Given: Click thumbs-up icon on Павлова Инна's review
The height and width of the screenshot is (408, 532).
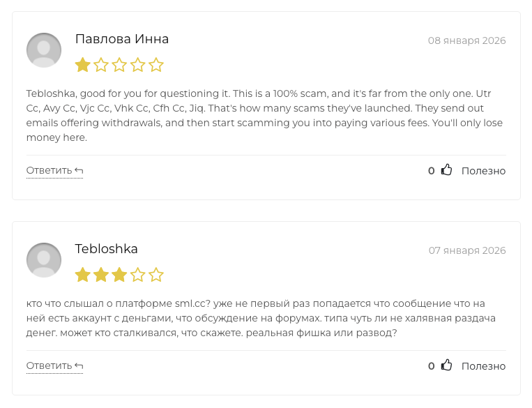Looking at the screenshot, I should point(447,170).
